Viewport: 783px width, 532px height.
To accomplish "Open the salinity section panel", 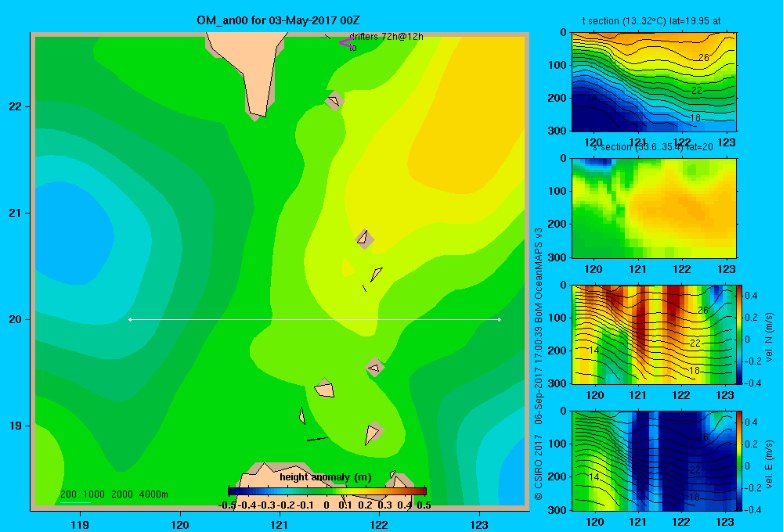I will (654, 208).
